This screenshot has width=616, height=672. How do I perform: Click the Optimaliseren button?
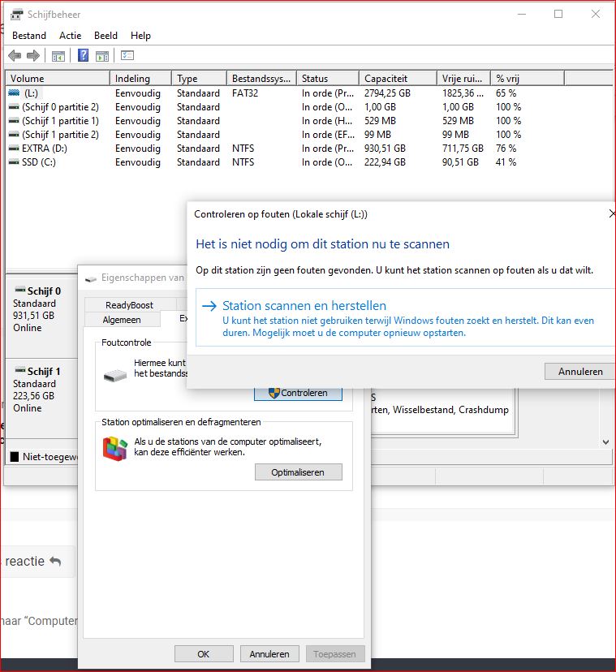pyautogui.click(x=298, y=472)
